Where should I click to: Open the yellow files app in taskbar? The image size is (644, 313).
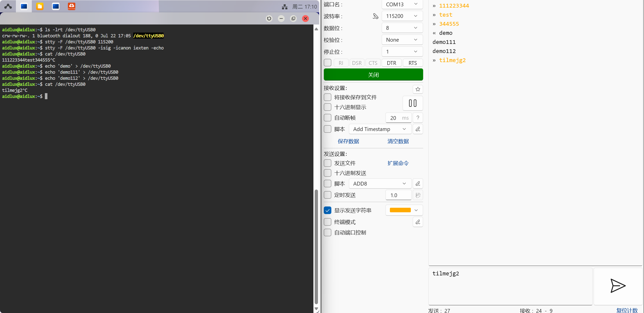click(40, 6)
